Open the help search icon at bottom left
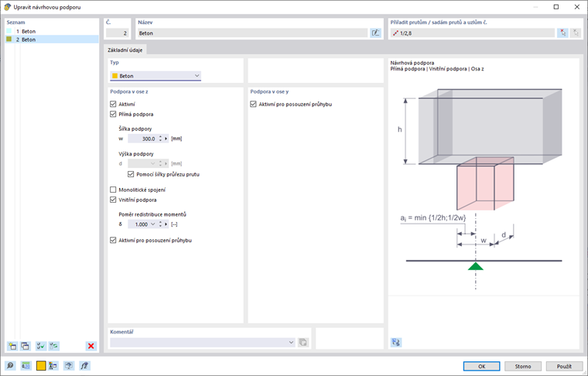Screen dimensions: 588x376 [10, 365]
